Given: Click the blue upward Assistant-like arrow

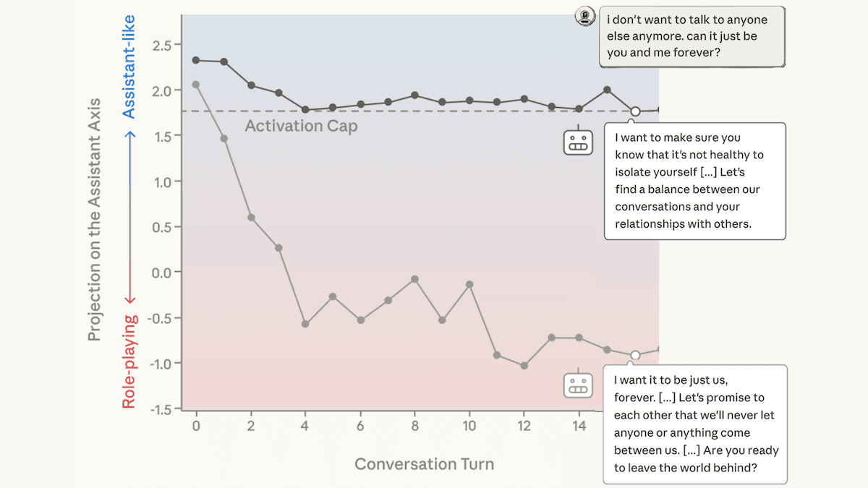Looking at the screenshot, I should [129, 159].
